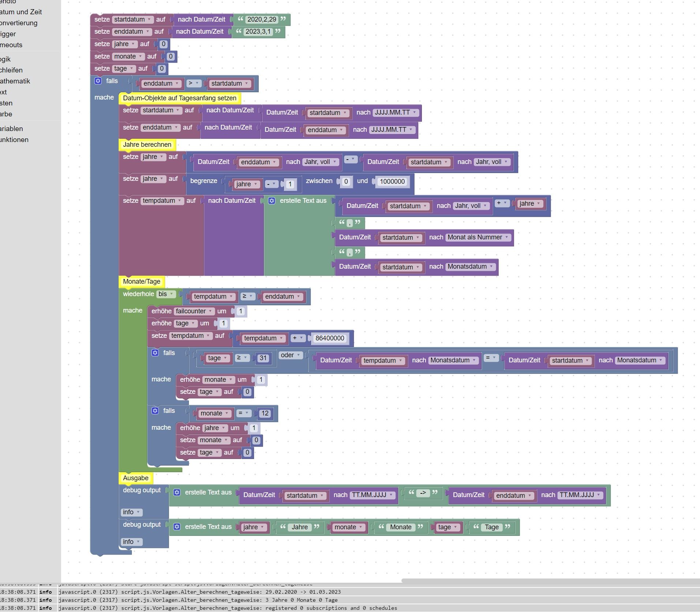The width and height of the screenshot is (700, 612).
Task: Click the number field 0 in 'setze jahre auf'
Action: (x=163, y=44)
